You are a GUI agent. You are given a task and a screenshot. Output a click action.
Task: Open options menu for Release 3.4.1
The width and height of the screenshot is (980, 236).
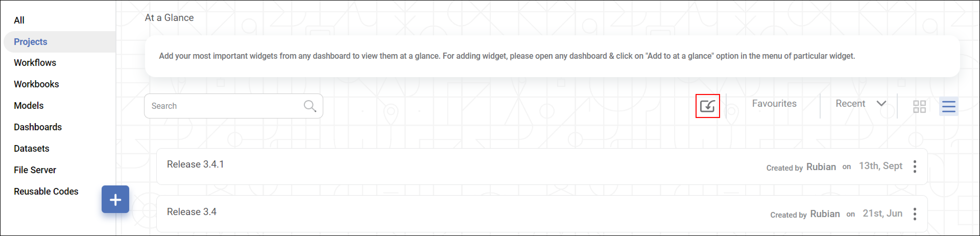[915, 166]
